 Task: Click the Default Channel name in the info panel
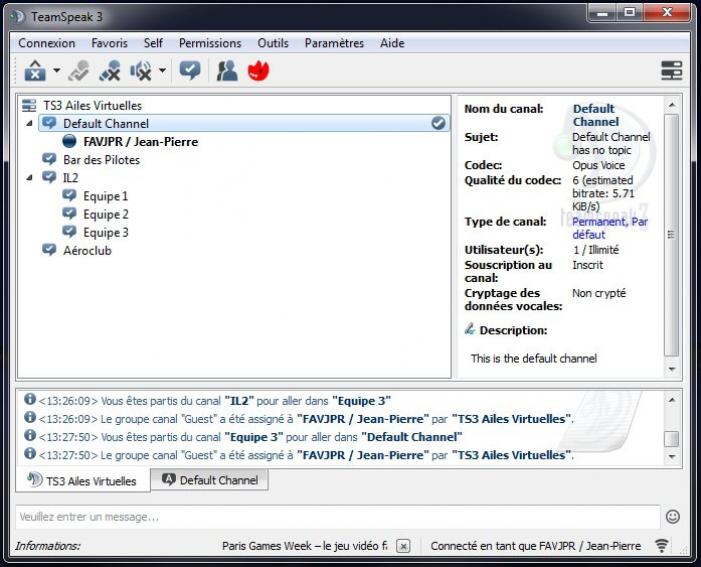pos(595,115)
